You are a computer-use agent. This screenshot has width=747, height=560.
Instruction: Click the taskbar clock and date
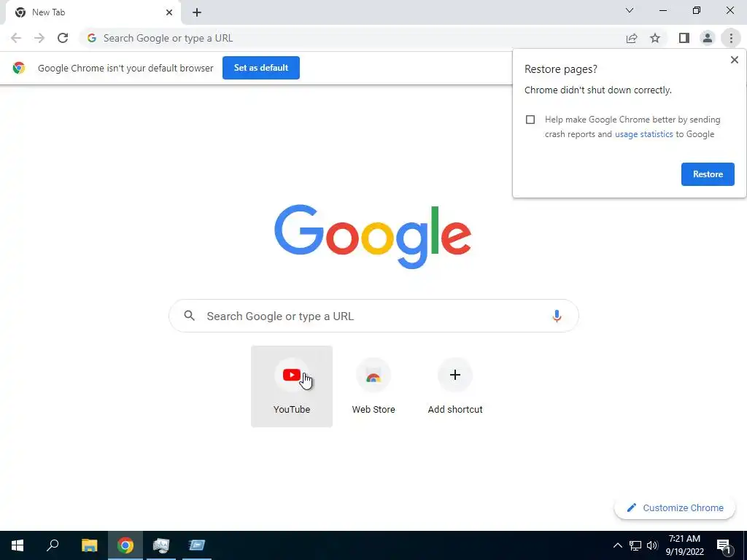click(x=684, y=545)
